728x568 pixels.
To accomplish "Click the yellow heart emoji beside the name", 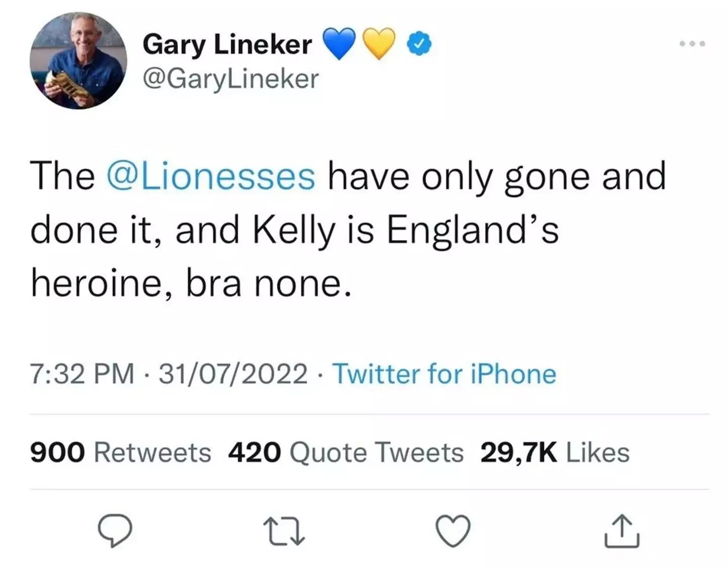I will (379, 44).
